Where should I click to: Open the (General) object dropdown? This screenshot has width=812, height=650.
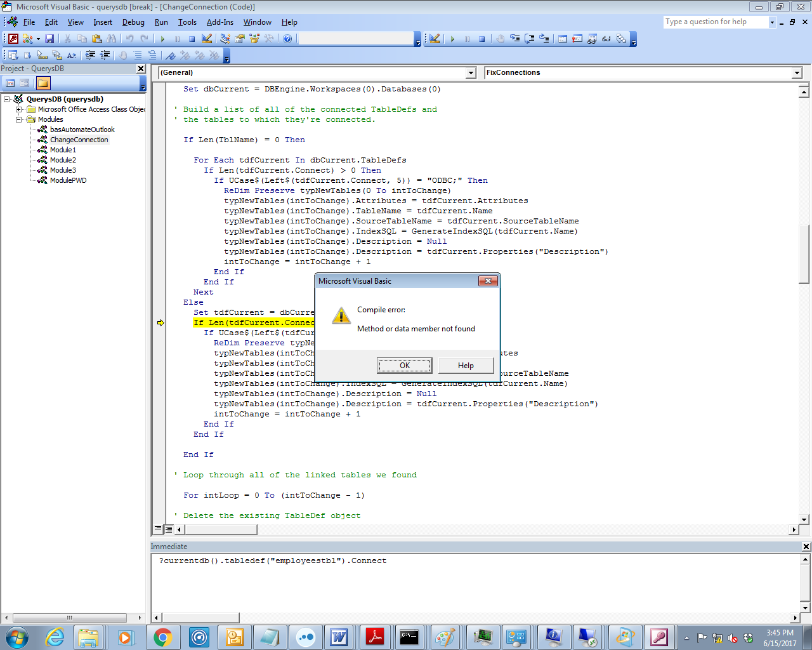(x=471, y=72)
